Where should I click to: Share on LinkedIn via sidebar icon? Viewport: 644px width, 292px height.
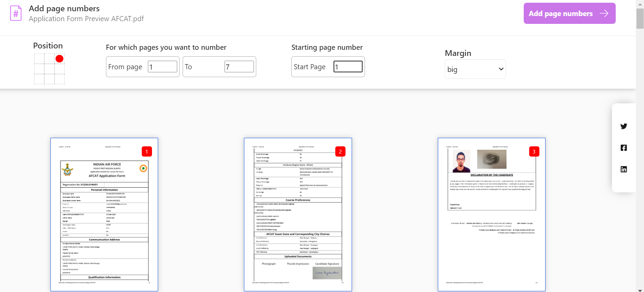coord(624,169)
